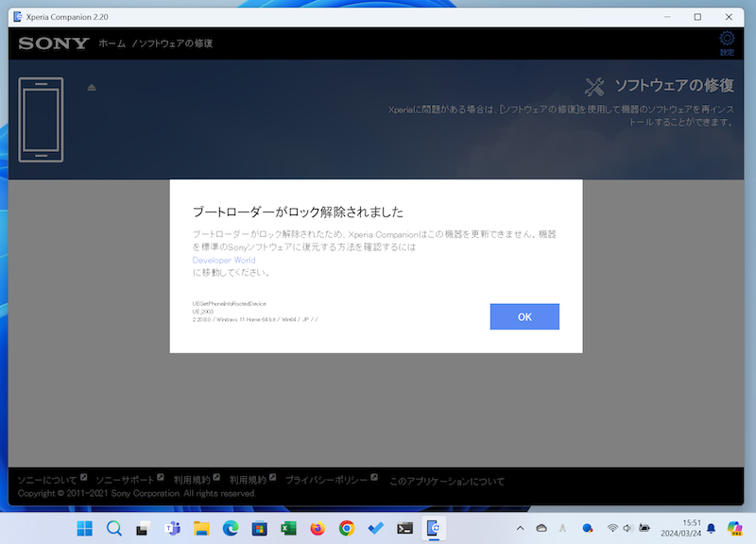The width and height of the screenshot is (756, 544).
Task: Switch to Firefox in the taskbar
Action: point(318,528)
